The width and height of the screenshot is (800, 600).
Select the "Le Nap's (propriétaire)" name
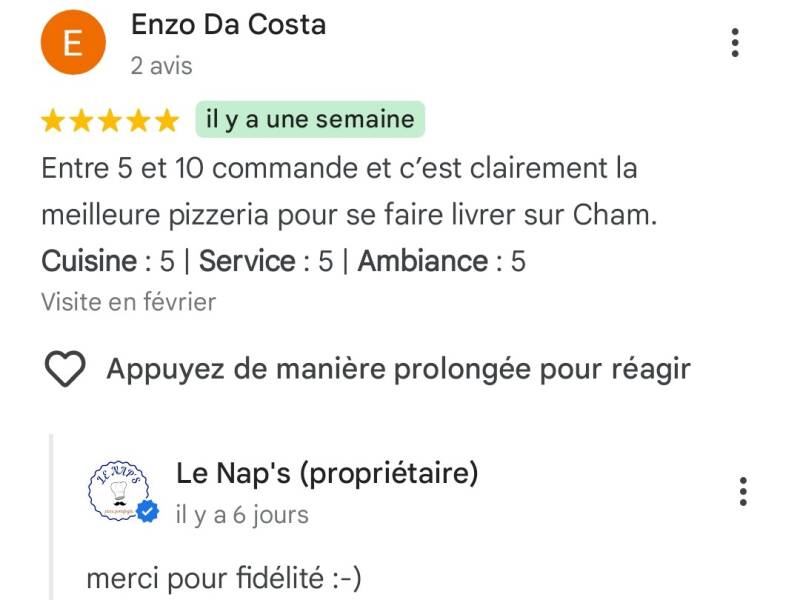pyautogui.click(x=327, y=473)
